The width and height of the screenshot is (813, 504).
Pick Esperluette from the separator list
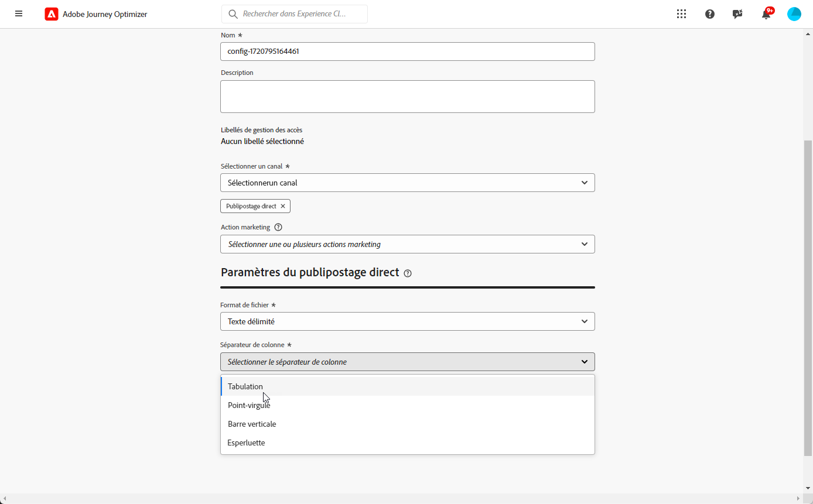(x=247, y=443)
